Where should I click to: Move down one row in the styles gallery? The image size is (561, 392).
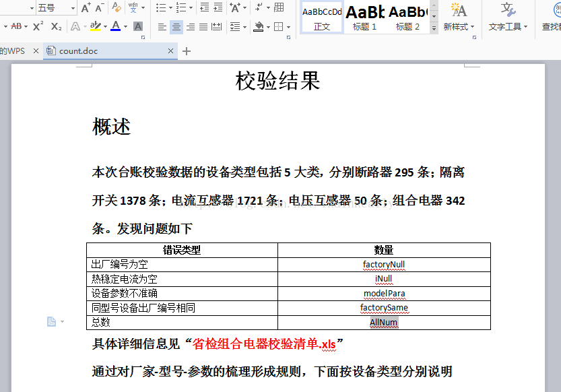(x=434, y=16)
